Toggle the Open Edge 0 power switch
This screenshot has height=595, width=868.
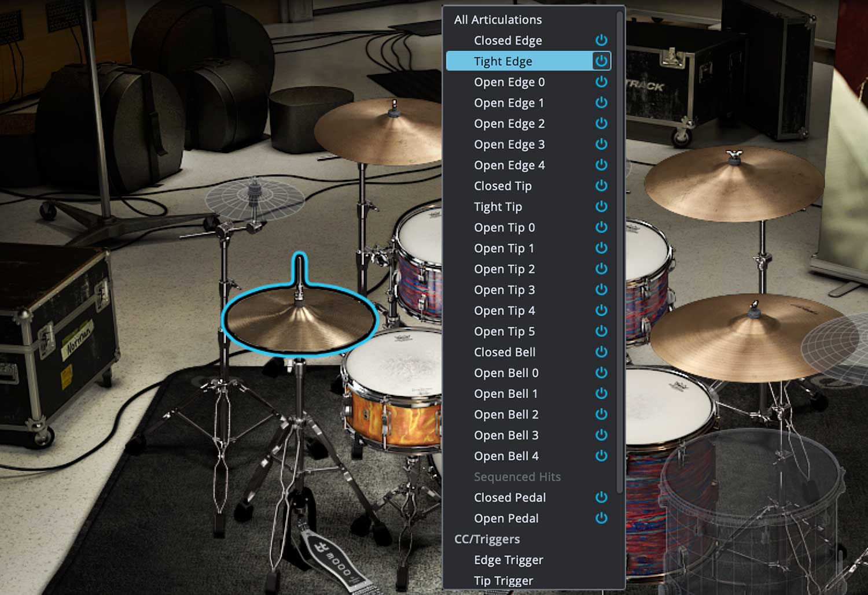(601, 82)
